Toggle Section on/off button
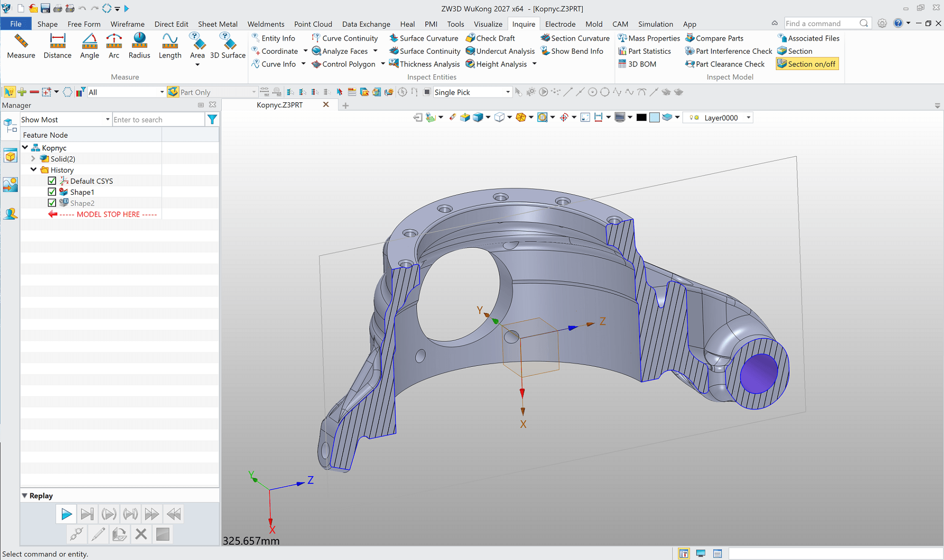Viewport: 944px width, 560px height. click(x=807, y=64)
